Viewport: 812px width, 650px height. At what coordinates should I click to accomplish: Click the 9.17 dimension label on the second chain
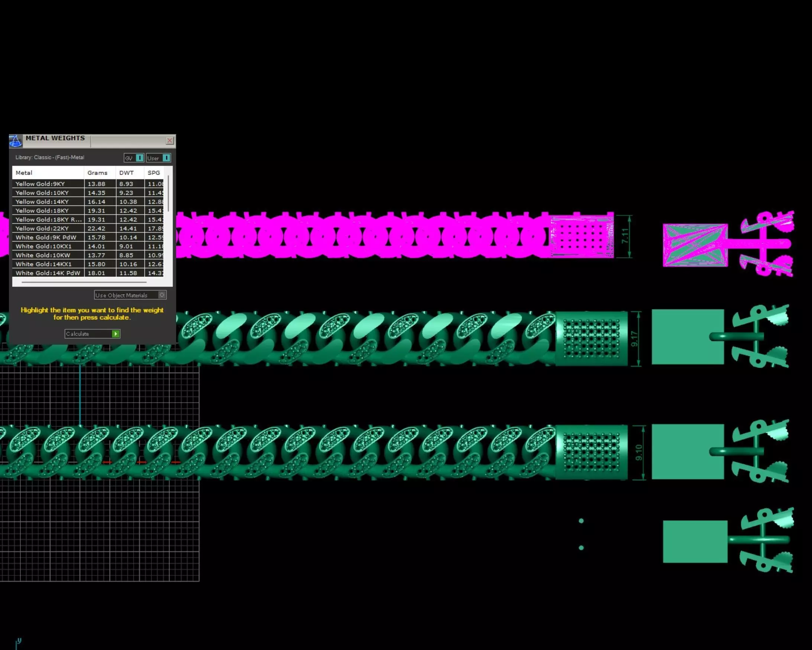pos(635,339)
